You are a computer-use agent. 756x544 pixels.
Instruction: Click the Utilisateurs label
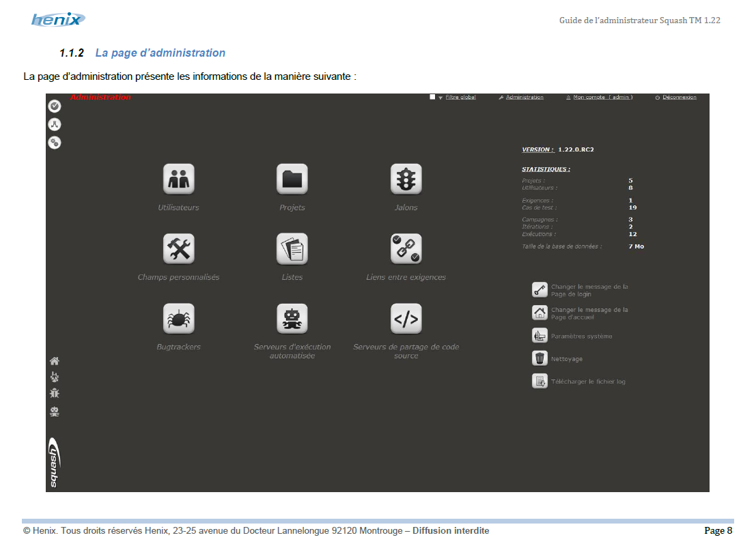[x=178, y=207]
